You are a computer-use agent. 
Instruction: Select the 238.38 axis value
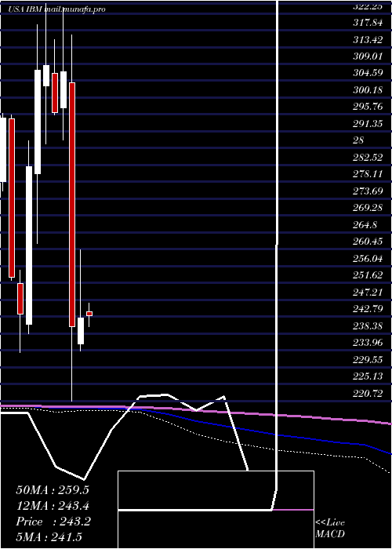[x=368, y=326]
